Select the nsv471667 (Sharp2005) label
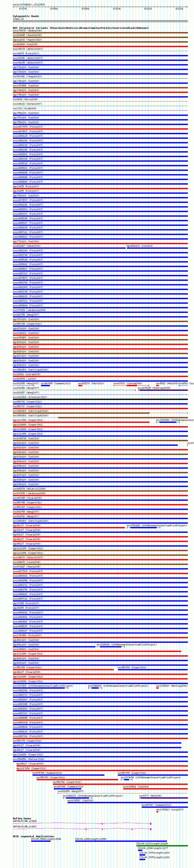 point(27,566)
